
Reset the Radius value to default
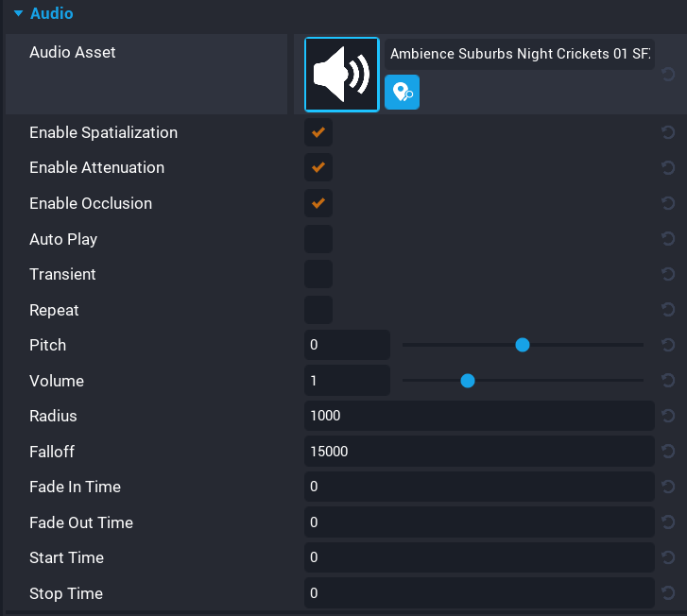pyautogui.click(x=668, y=416)
